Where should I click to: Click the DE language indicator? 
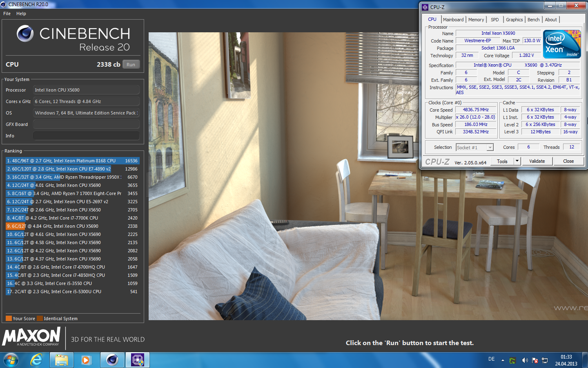(491, 359)
